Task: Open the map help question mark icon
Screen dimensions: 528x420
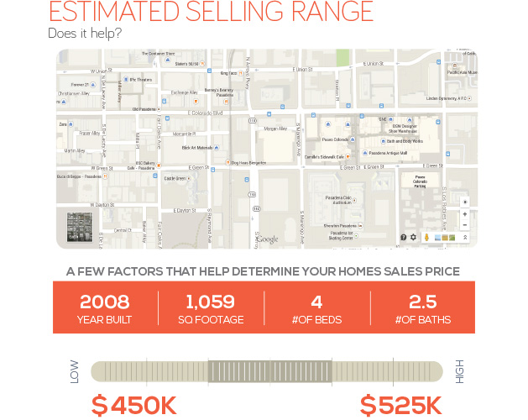Action: (404, 238)
